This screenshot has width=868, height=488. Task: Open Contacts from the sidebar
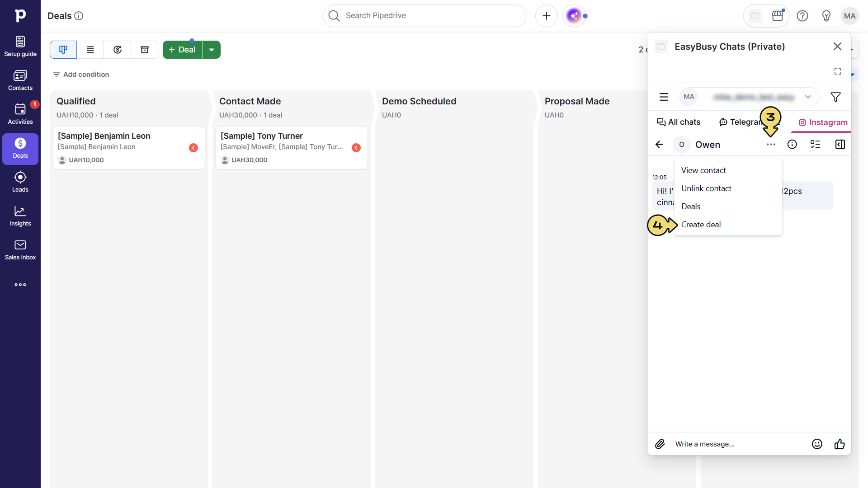click(x=20, y=81)
